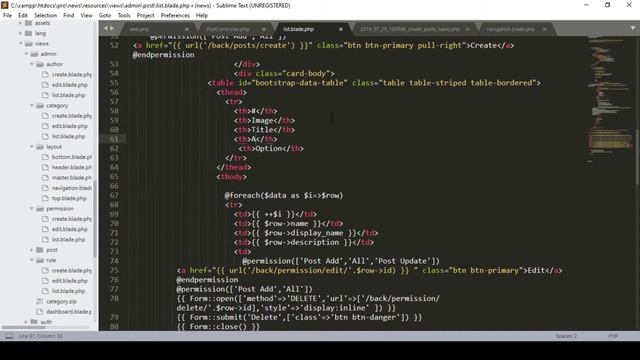Click unsaved-changes dot on list.blade.php tab

[x=340, y=29]
